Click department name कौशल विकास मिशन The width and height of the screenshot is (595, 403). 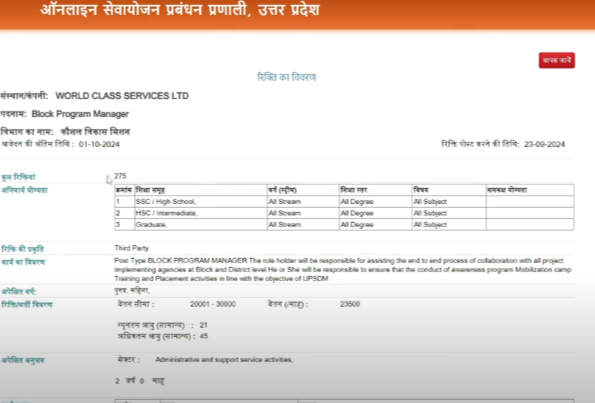point(95,132)
